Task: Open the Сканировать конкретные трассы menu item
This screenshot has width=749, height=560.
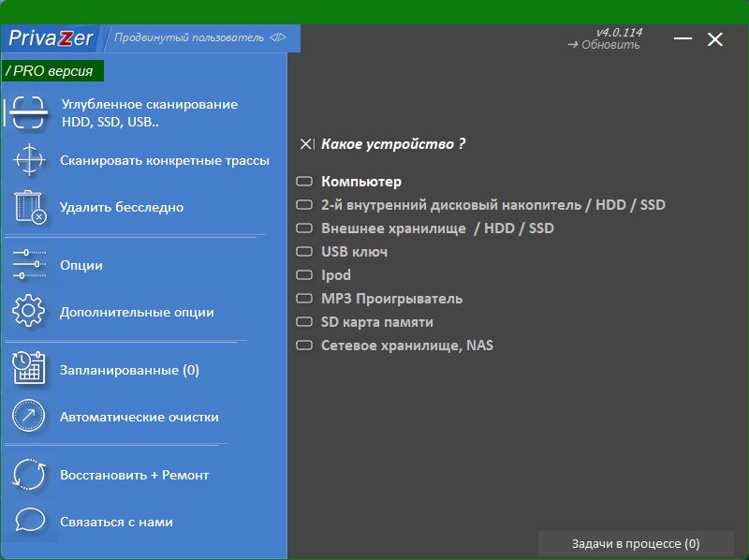Action: pyautogui.click(x=164, y=160)
